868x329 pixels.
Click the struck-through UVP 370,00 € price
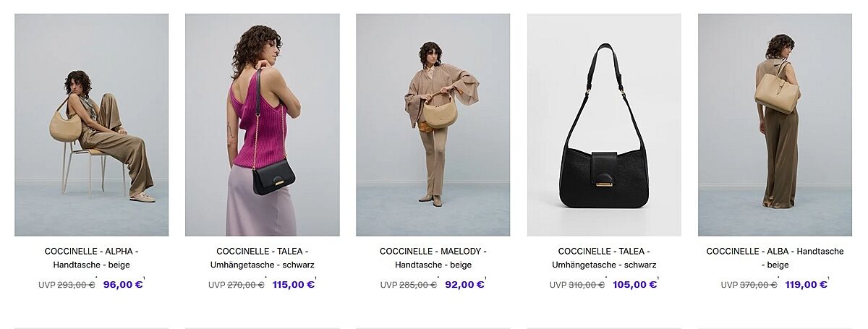[x=749, y=285]
